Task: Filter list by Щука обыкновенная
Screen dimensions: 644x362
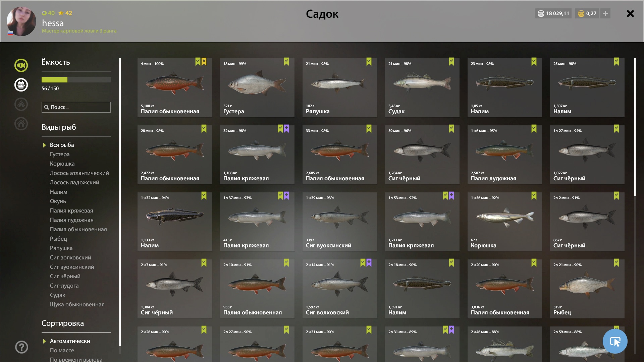Action: coord(77,304)
